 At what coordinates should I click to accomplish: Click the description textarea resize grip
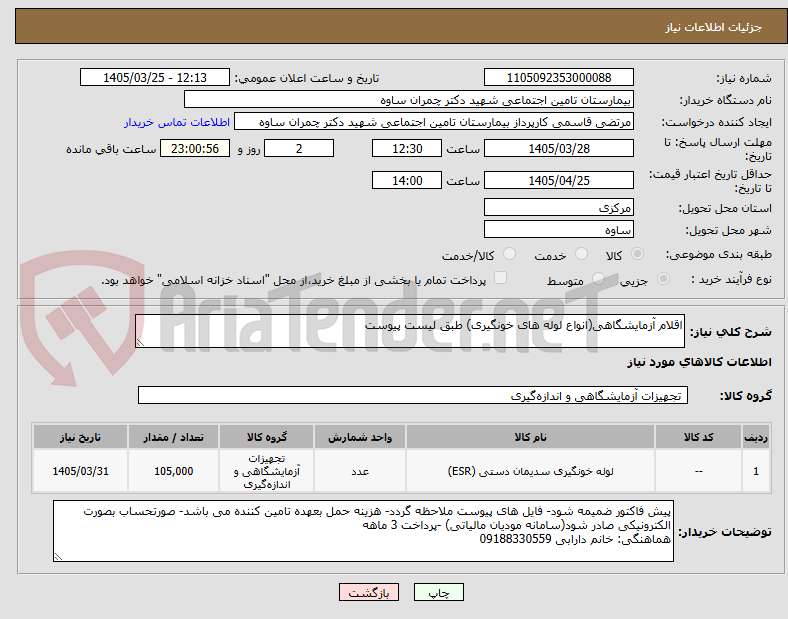140,343
